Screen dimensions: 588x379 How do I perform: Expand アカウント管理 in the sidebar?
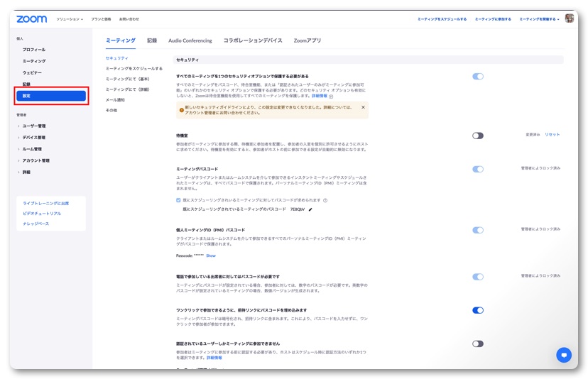pyautogui.click(x=36, y=160)
